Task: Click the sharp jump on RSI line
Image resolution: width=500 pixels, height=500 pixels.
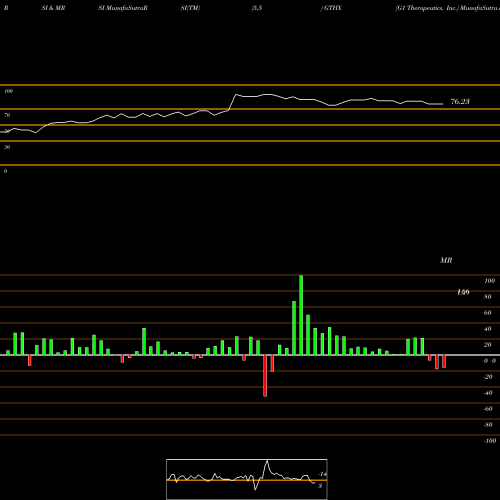Action: (x=233, y=102)
